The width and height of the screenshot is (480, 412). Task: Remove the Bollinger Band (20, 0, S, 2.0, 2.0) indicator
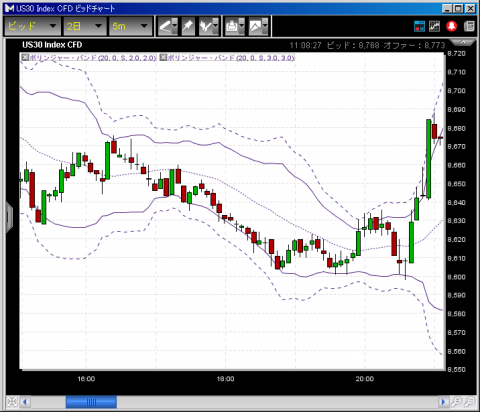point(25,57)
